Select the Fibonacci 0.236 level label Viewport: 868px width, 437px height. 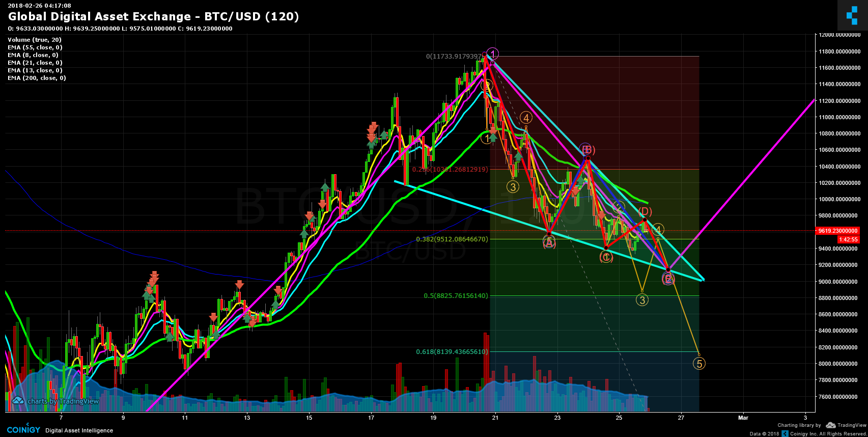click(x=450, y=169)
